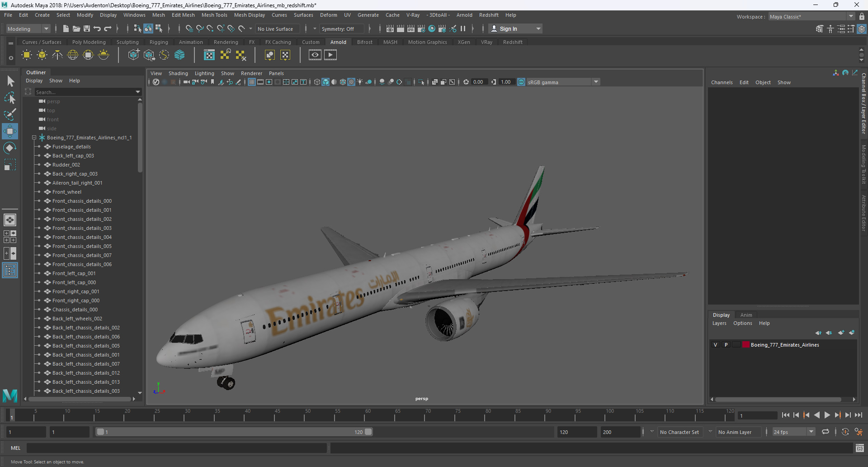This screenshot has height=467, width=868.
Task: Switch to the Rendering shelf tab
Action: click(x=226, y=42)
